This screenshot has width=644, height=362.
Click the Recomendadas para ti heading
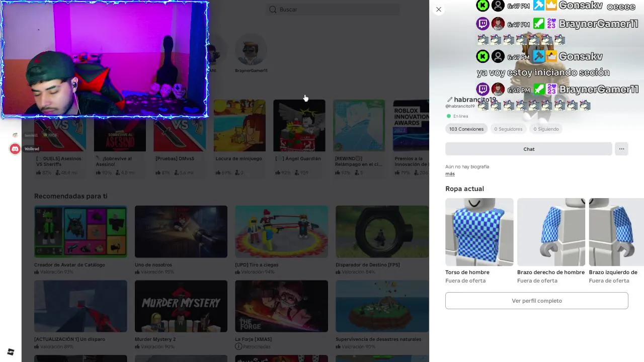[x=71, y=196]
